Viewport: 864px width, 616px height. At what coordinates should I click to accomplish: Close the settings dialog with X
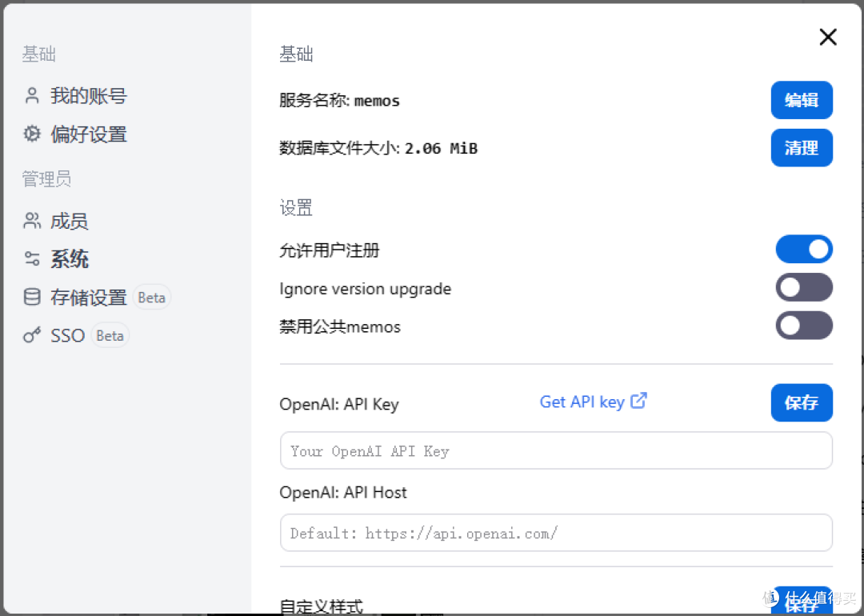coord(828,37)
